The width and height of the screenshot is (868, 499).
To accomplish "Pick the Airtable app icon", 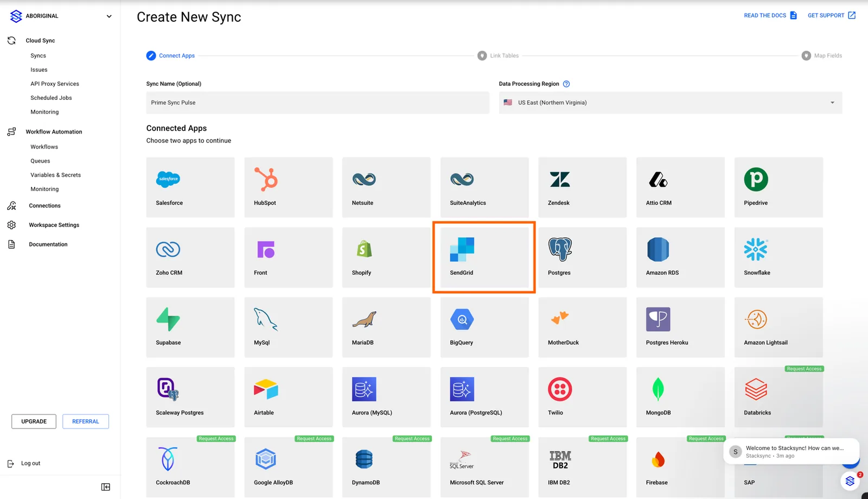I will [266, 389].
